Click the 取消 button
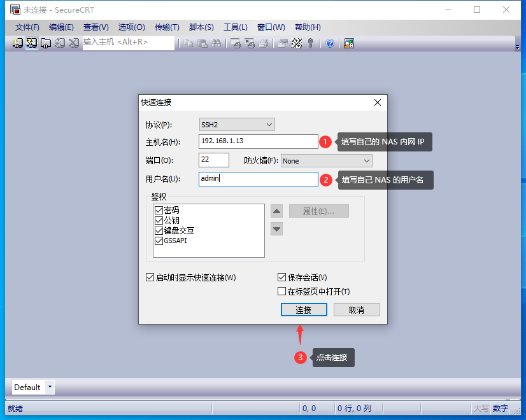Image resolution: width=526 pixels, height=420 pixels. [x=357, y=310]
